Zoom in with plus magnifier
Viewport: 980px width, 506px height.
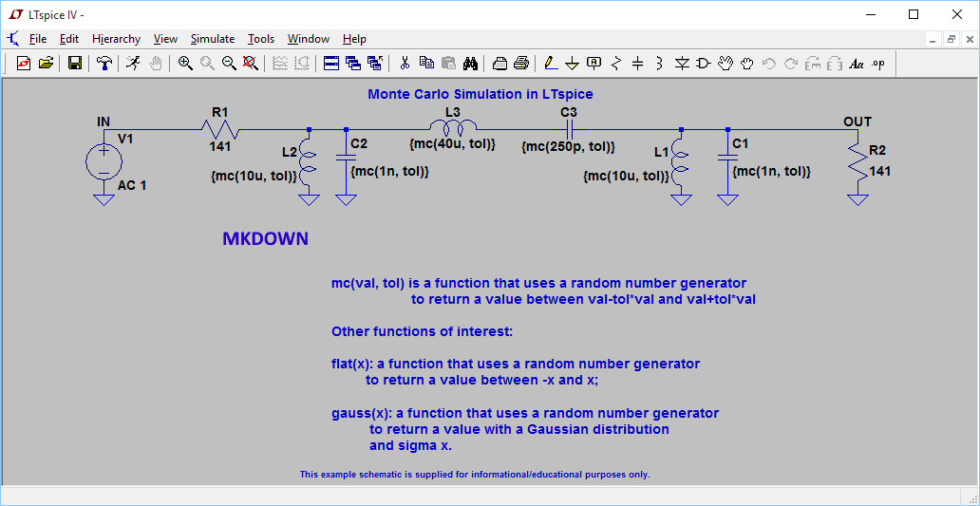(185, 63)
